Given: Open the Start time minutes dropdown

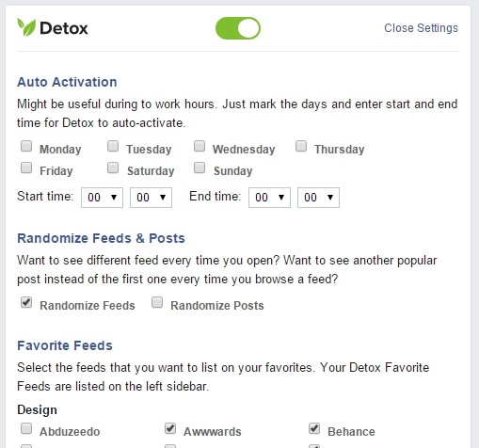Looking at the screenshot, I should (x=151, y=198).
